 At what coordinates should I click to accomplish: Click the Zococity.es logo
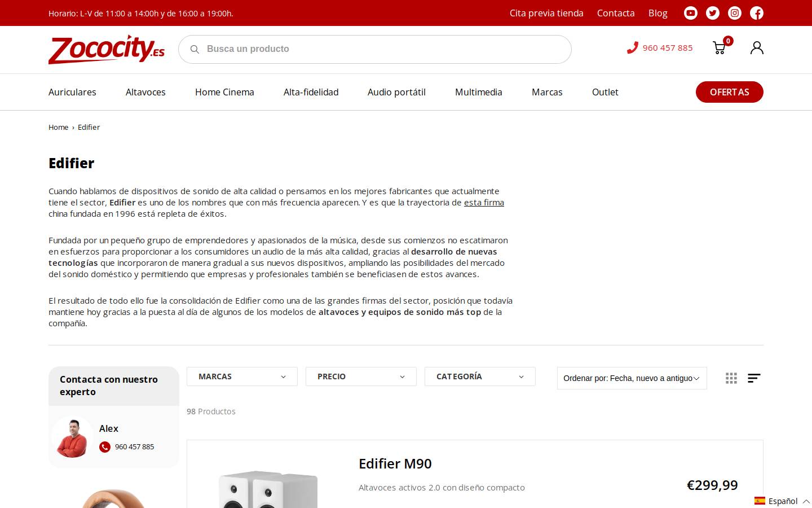pos(107,49)
